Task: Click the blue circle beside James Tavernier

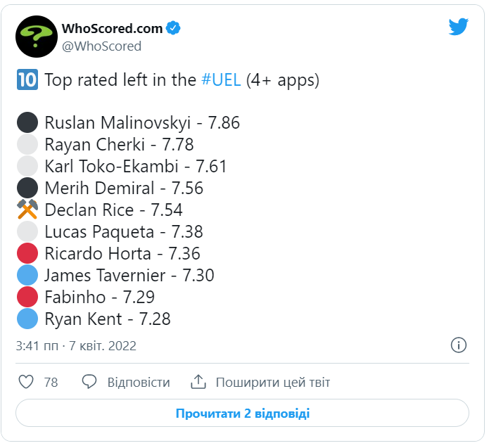Action: tap(27, 275)
